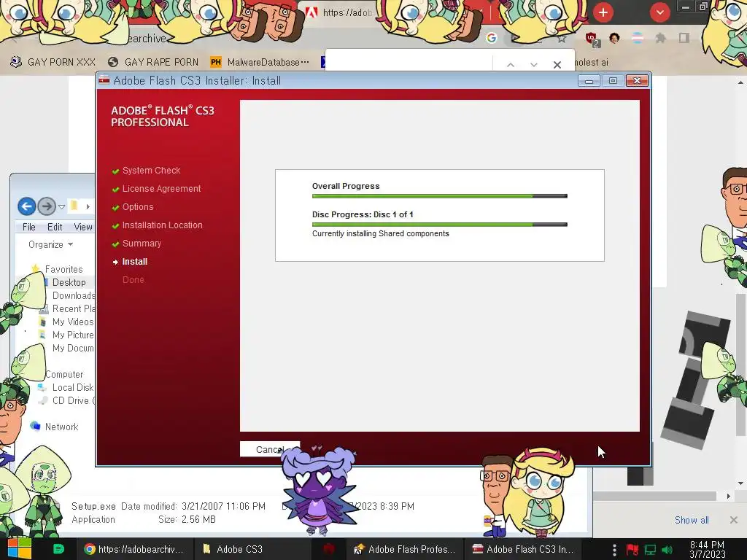The width and height of the screenshot is (747, 560).
Task: Click the License Agreement step in the installer
Action: coord(161,189)
